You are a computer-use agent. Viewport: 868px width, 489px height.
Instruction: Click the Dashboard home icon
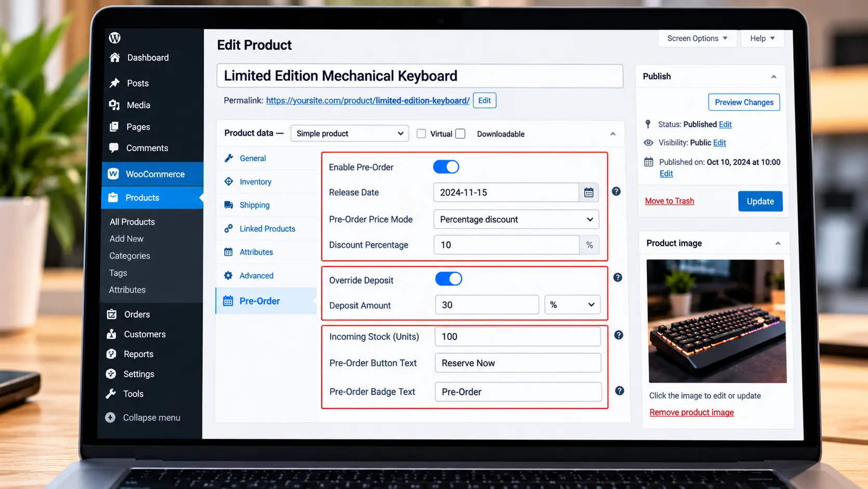(115, 58)
